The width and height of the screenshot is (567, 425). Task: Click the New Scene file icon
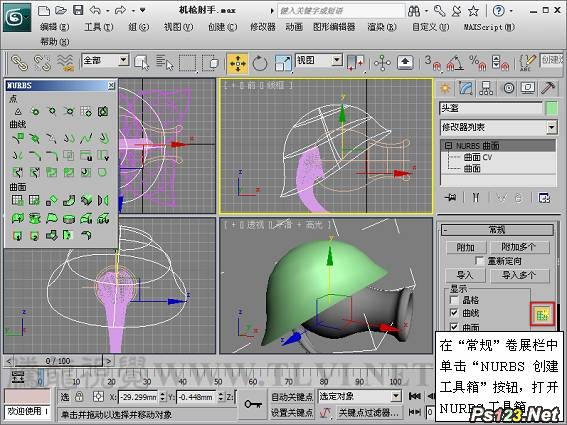(43, 10)
